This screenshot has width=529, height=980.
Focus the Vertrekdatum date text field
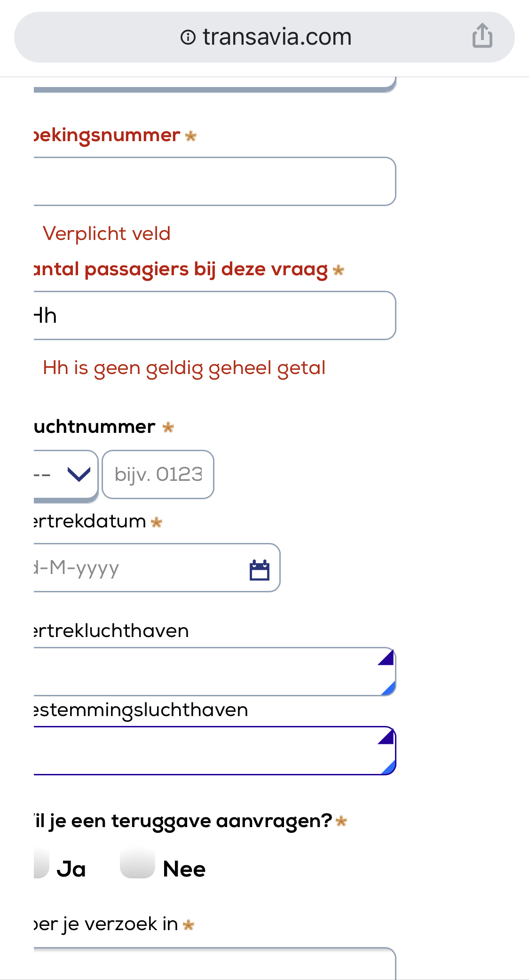[136, 568]
